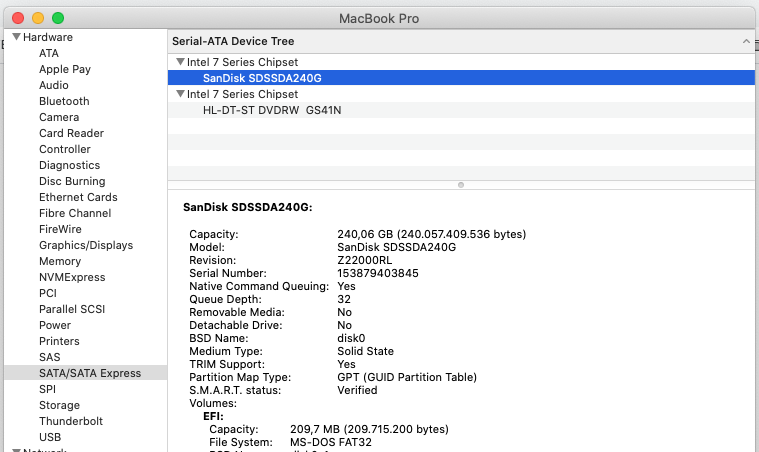
Task: Select ATA in the sidebar
Action: click(x=49, y=53)
